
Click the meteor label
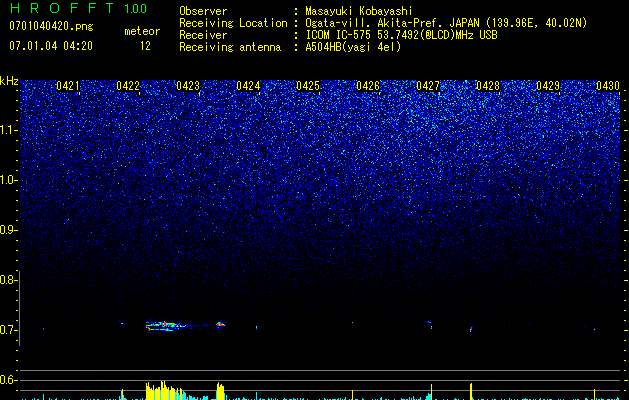click(142, 31)
